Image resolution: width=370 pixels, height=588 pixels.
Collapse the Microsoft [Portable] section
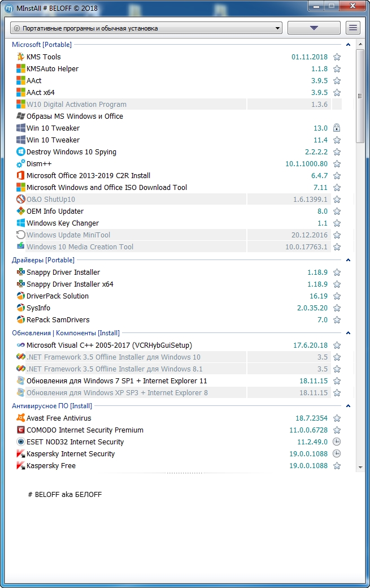[x=349, y=45]
